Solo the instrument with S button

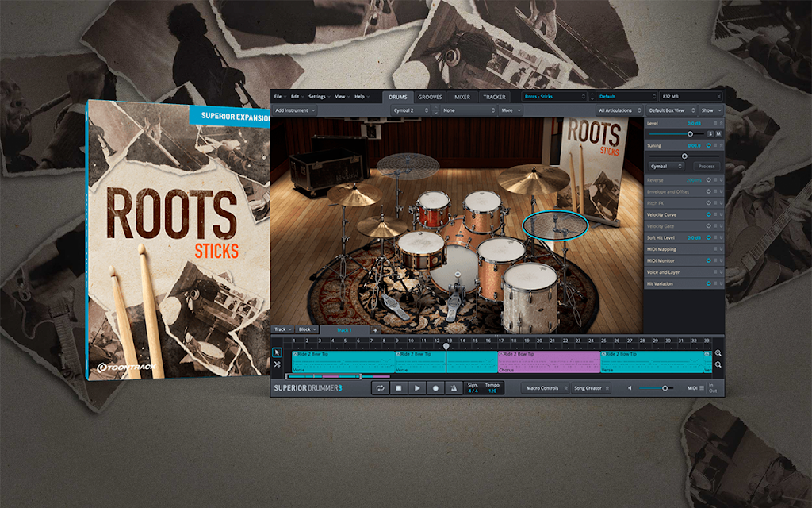pos(710,133)
